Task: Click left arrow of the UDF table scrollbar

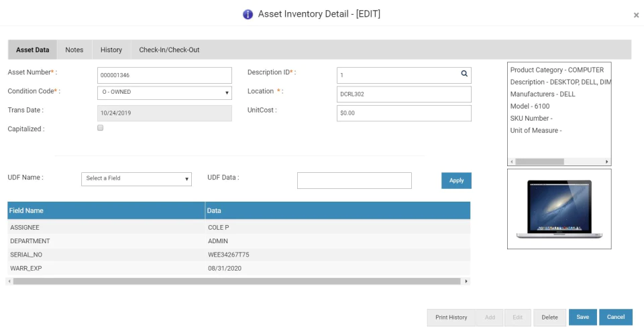Action: (9, 281)
